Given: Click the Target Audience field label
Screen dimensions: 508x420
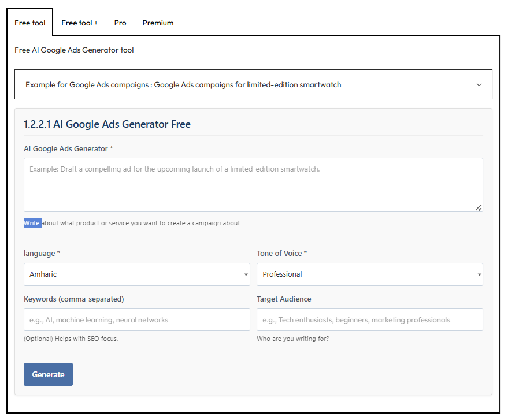Looking at the screenshot, I should pyautogui.click(x=284, y=299).
